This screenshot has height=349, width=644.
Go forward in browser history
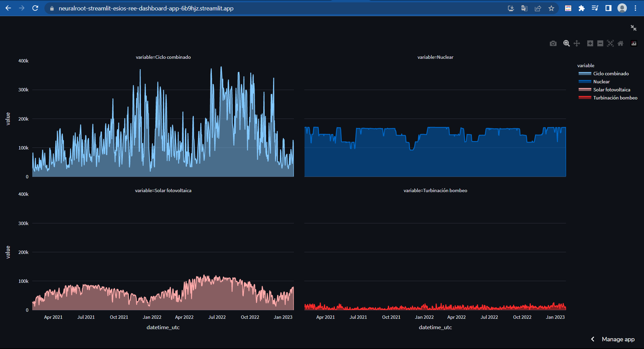coord(22,8)
